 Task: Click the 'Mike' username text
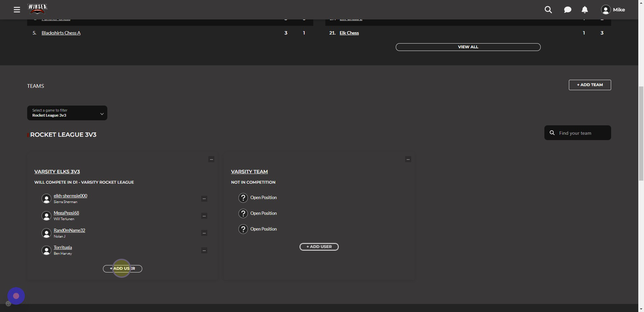619,10
